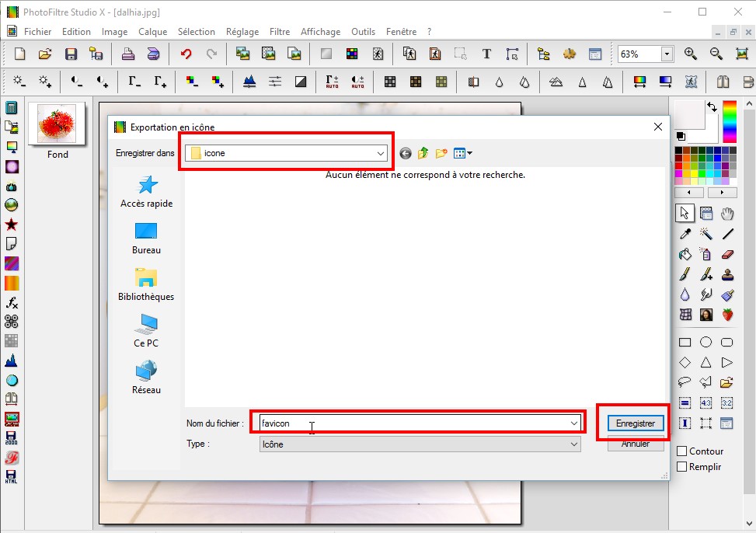Open the Sélection menu
The height and width of the screenshot is (533, 756).
click(197, 32)
